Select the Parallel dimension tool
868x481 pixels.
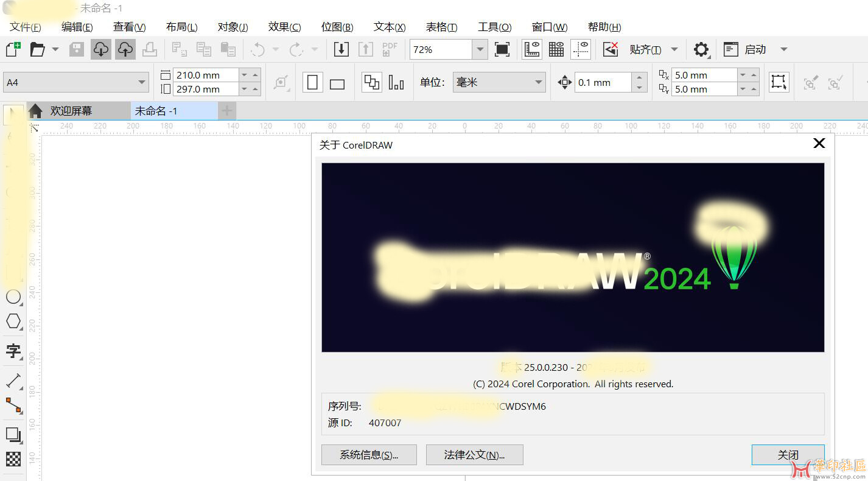(x=13, y=381)
